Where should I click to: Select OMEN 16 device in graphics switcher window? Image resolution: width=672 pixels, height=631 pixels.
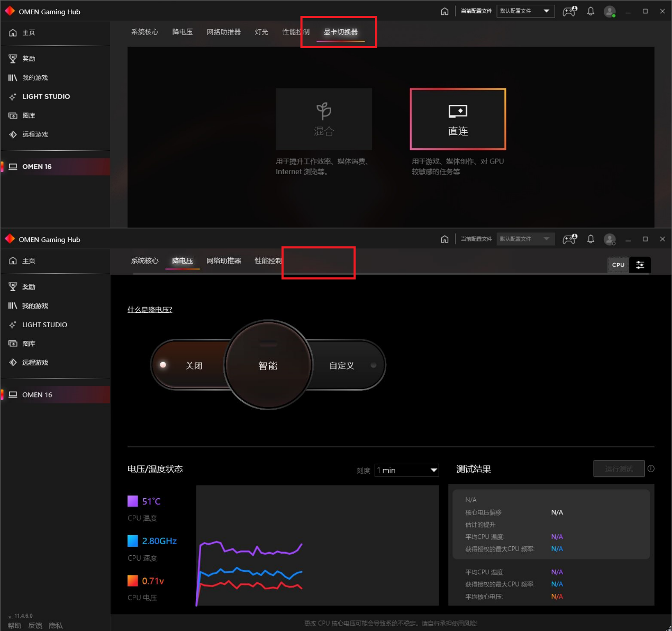[x=55, y=167]
